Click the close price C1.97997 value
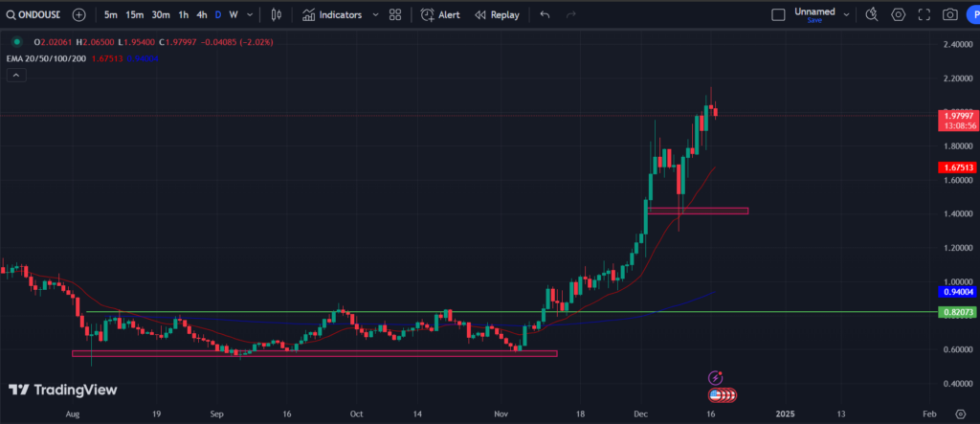 click(177, 42)
